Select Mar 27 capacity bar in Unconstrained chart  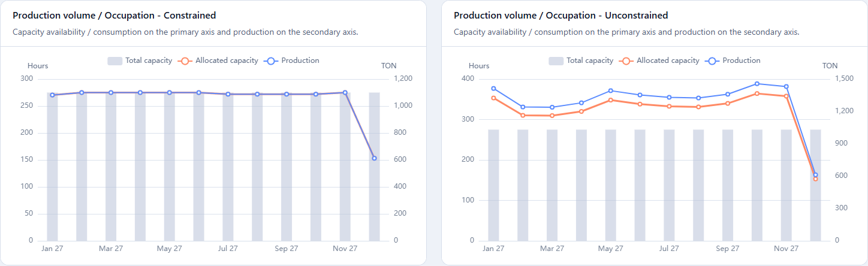(x=552, y=185)
